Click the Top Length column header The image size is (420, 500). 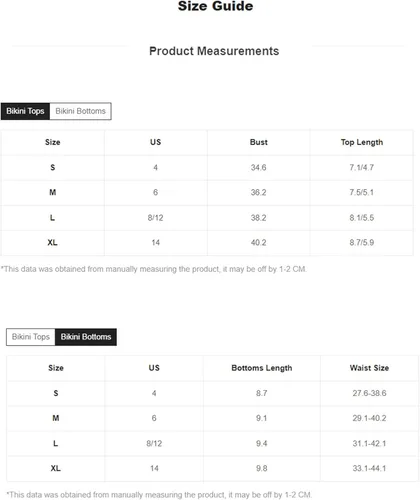point(362,142)
